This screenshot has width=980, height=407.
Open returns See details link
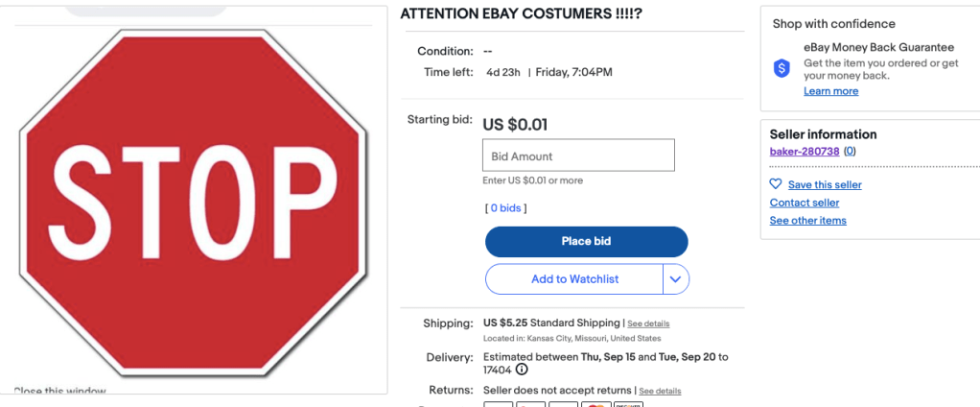[x=660, y=391]
